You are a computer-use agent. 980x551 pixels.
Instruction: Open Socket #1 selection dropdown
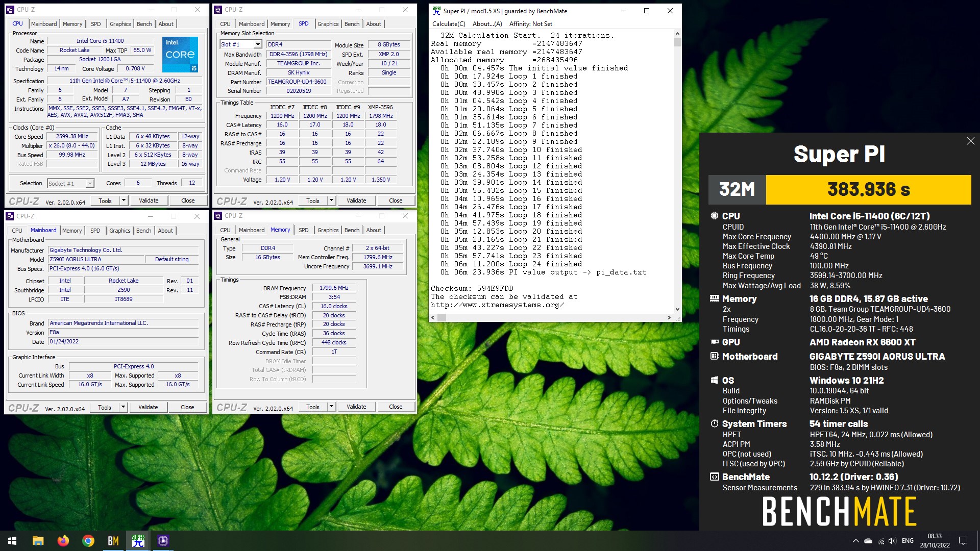pyautogui.click(x=90, y=184)
